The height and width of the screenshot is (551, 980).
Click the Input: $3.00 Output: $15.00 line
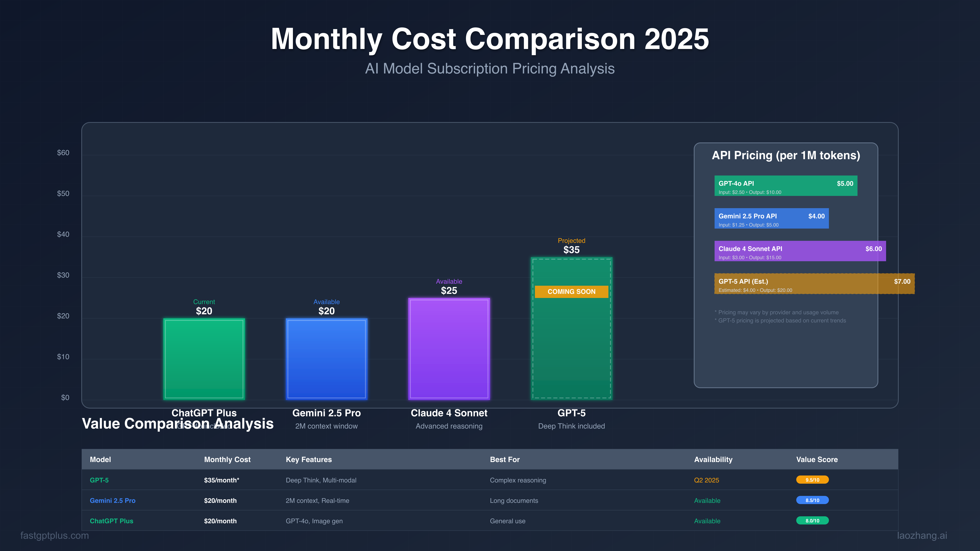point(750,257)
